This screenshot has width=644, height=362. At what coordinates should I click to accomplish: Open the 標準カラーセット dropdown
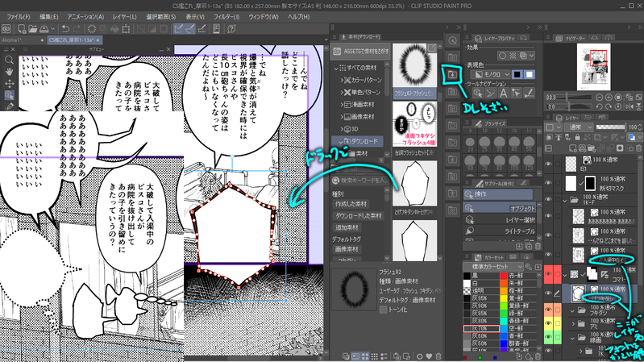coord(492,267)
